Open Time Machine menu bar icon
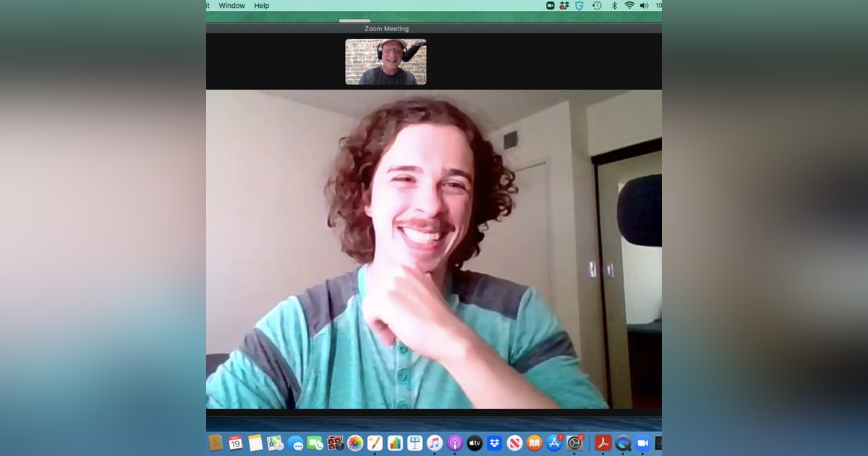The width and height of the screenshot is (868, 456). [x=597, y=6]
